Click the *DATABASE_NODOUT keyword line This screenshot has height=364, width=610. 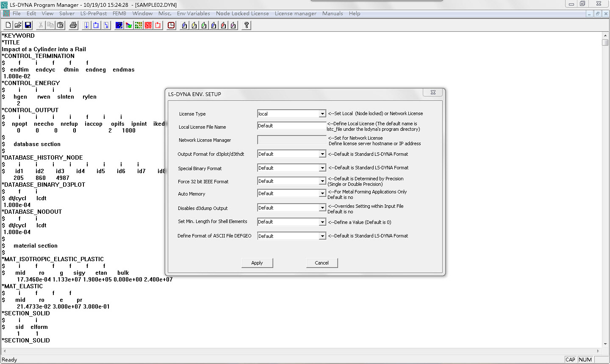pos(32,212)
